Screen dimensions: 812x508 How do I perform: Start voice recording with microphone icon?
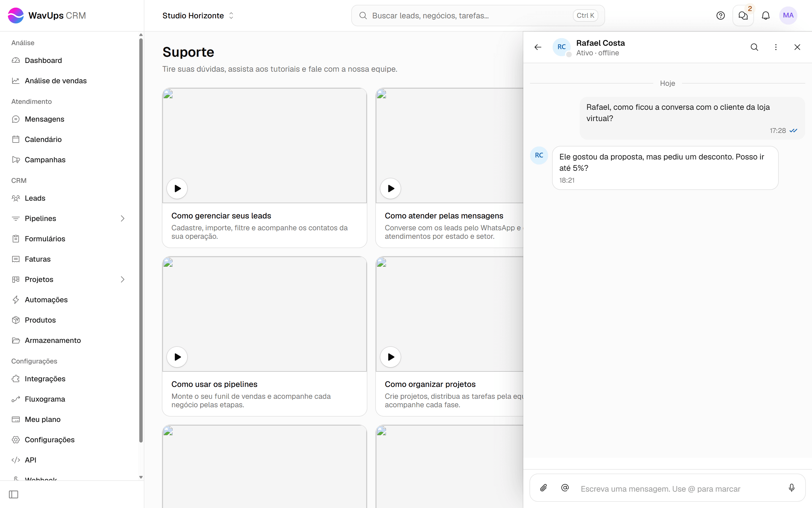pyautogui.click(x=791, y=488)
